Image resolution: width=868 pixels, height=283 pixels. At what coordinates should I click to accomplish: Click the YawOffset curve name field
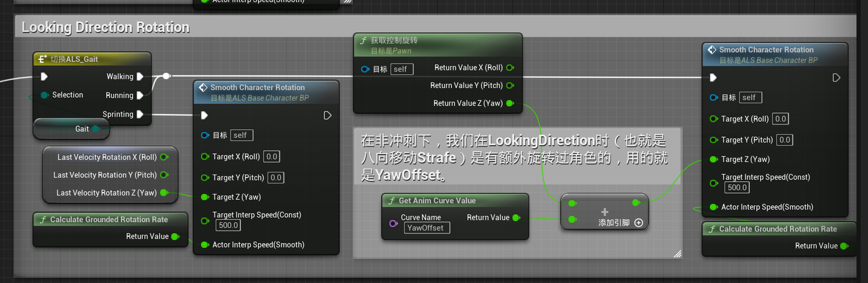[427, 228]
